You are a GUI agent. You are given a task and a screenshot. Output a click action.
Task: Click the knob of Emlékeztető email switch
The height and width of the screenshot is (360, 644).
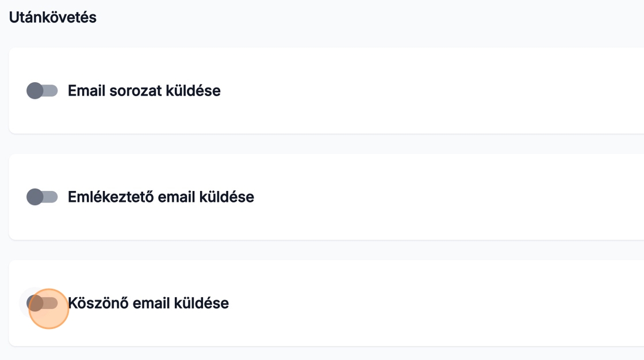click(35, 197)
